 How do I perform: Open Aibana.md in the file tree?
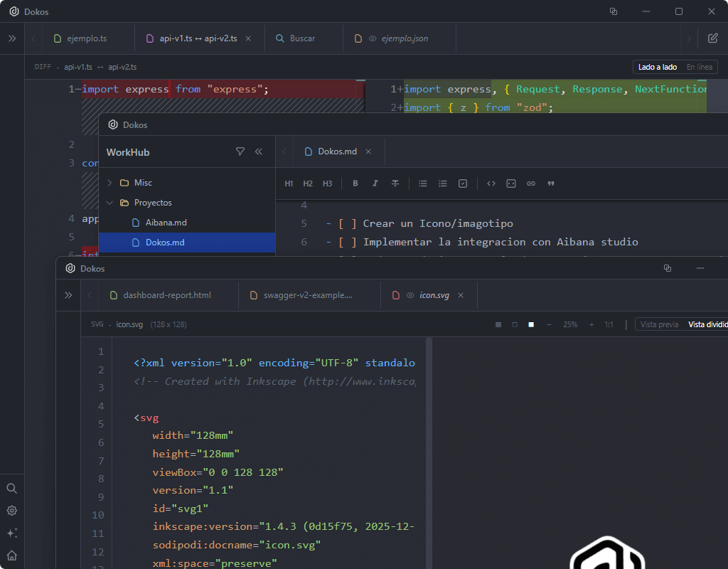click(x=166, y=223)
